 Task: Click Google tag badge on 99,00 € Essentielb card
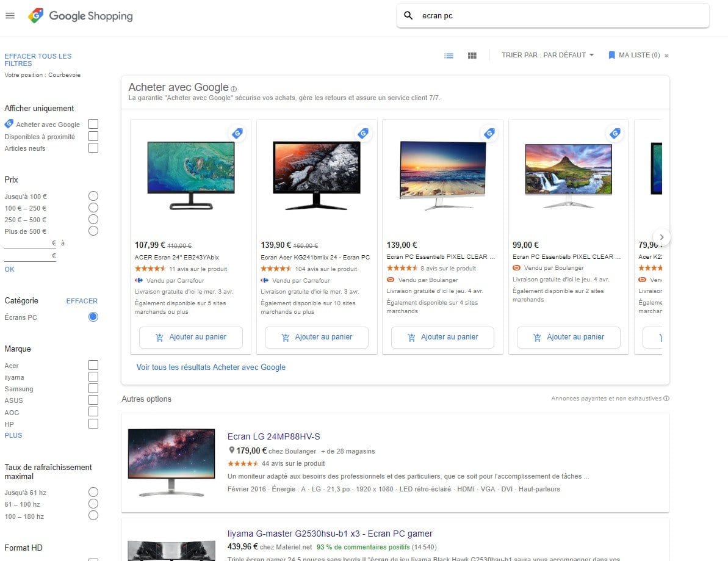615,133
